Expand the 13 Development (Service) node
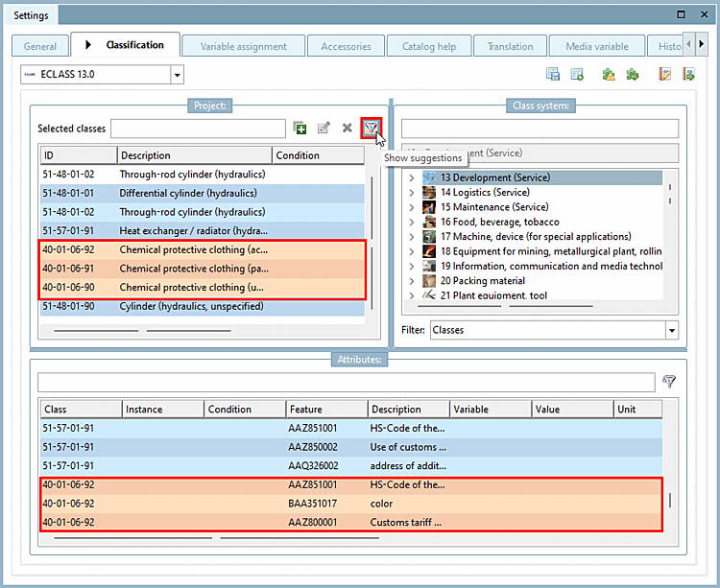 coord(412,178)
